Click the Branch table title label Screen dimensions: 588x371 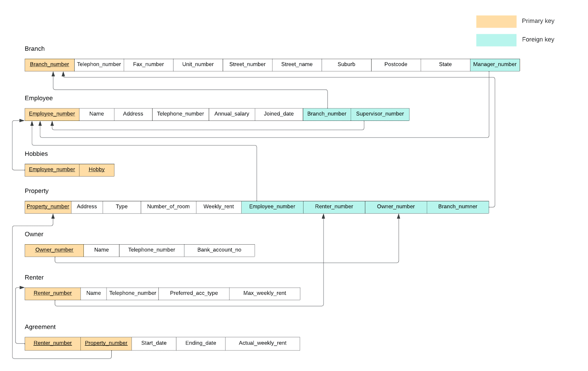35,48
